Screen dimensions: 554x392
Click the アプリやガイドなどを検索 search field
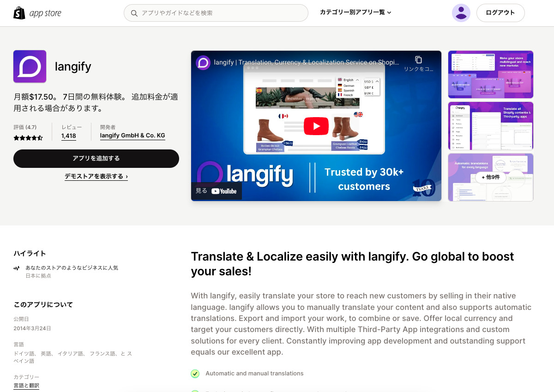(216, 13)
